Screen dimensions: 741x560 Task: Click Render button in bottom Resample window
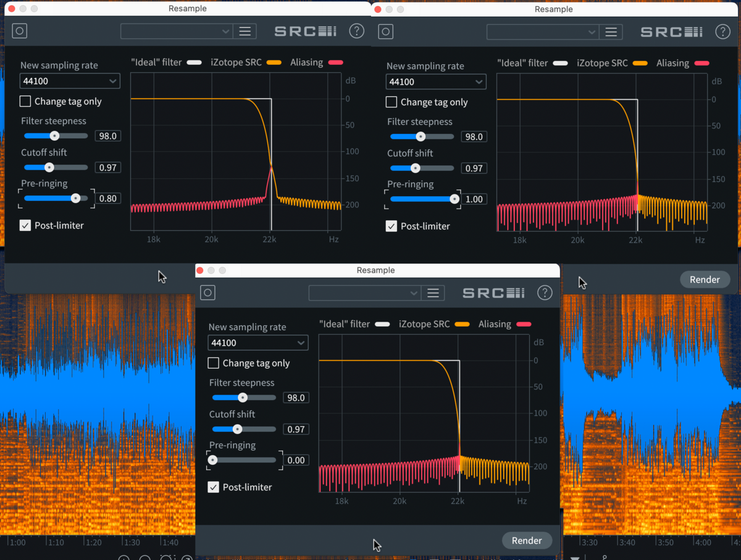tap(527, 540)
